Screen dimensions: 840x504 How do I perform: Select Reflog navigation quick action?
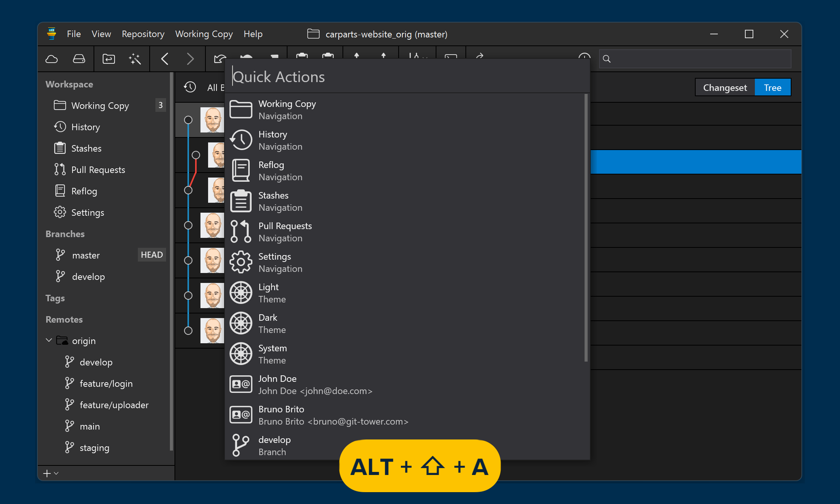[x=271, y=171]
